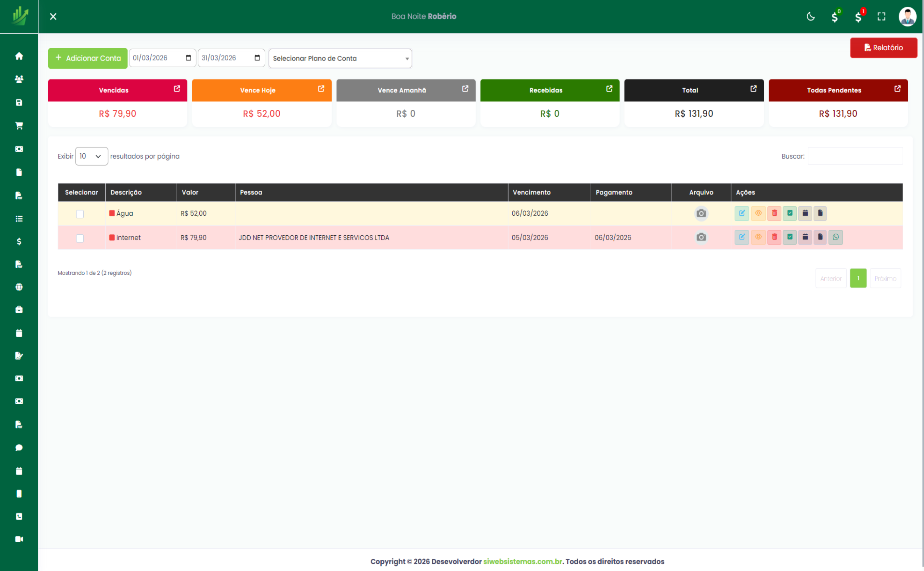Image resolution: width=924 pixels, height=571 pixels.
Task: Edit the Água account entry
Action: point(742,213)
